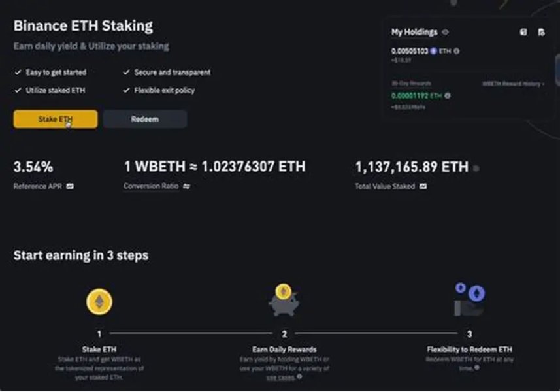Click the Redeem button
This screenshot has height=392, width=560.
[x=144, y=119]
